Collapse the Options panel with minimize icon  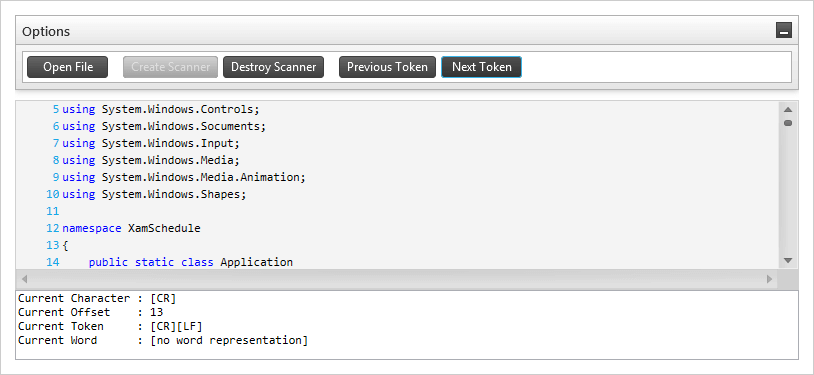783,31
